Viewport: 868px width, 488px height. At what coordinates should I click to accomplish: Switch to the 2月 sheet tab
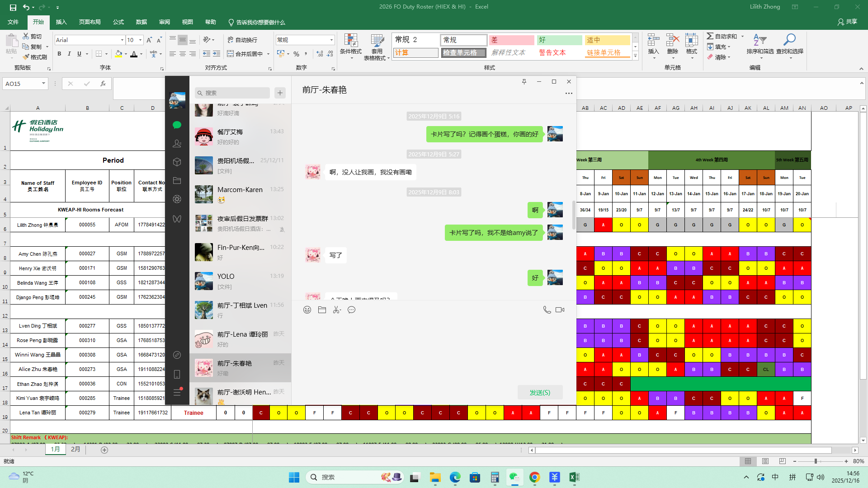(x=75, y=450)
